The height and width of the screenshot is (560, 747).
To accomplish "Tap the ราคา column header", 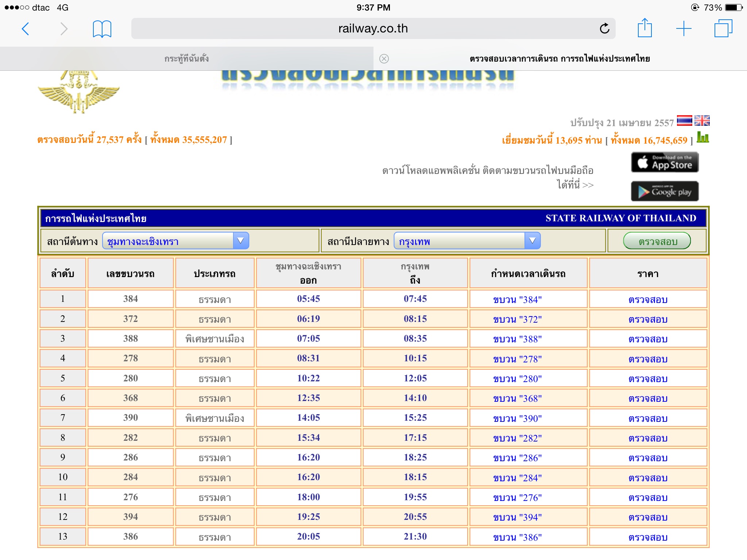I will (648, 273).
